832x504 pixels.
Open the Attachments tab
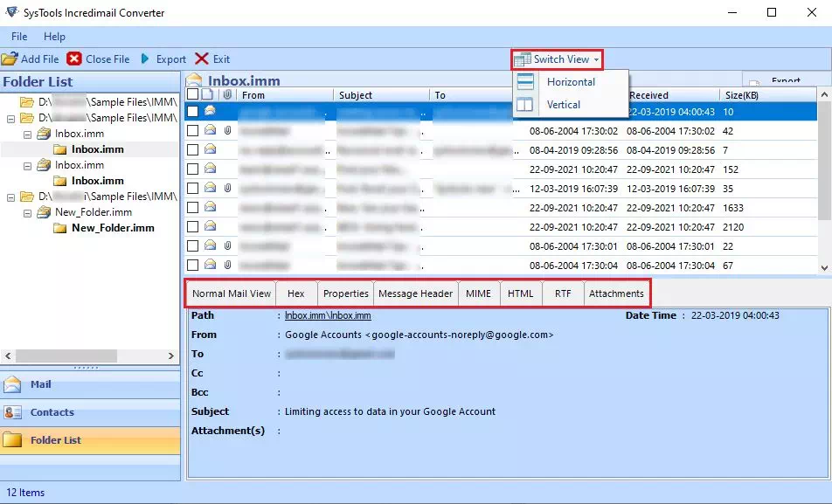coord(616,293)
